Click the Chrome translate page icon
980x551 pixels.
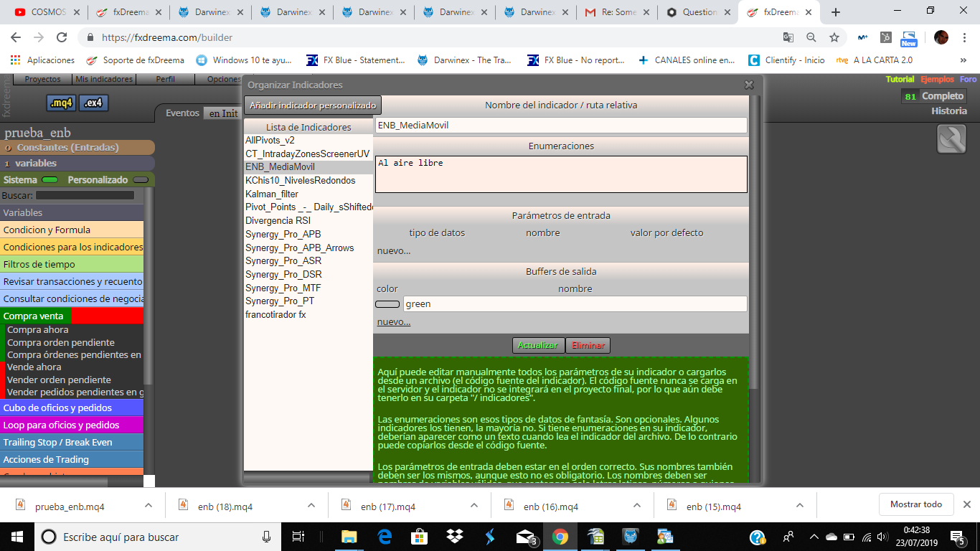click(788, 37)
